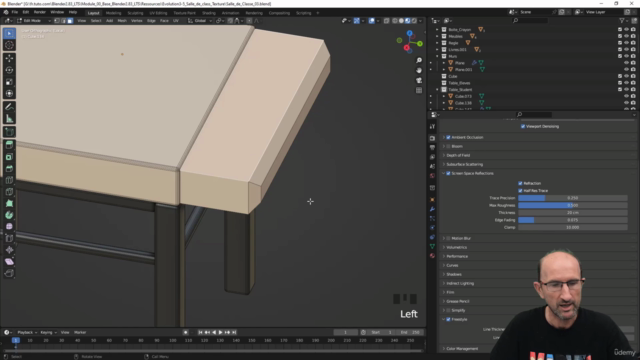The height and width of the screenshot is (360, 640).
Task: Switch to face select mode
Action: pyautogui.click(x=70, y=20)
